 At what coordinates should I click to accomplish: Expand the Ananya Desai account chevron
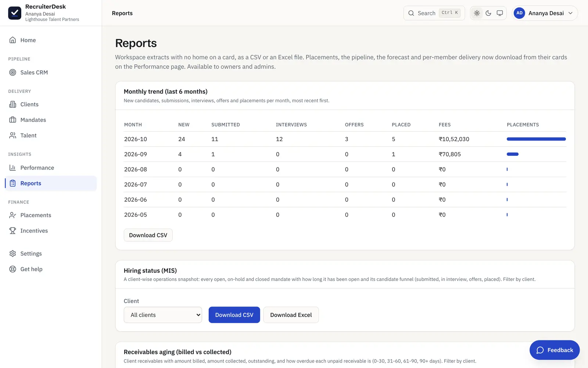(x=570, y=13)
